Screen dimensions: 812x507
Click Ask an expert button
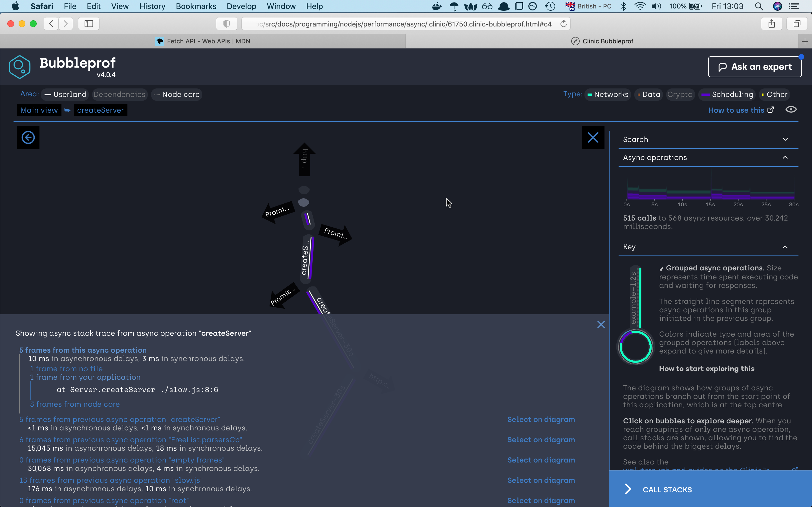pyautogui.click(x=754, y=67)
